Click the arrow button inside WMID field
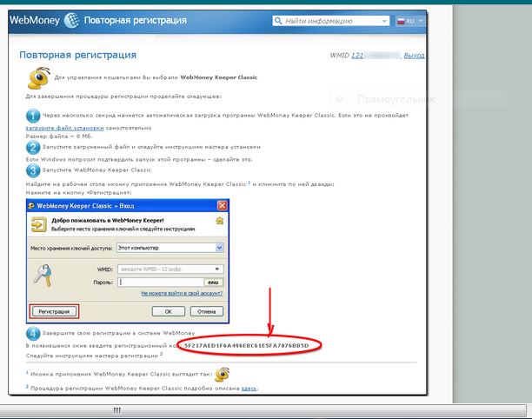Screen dimensions: 532x419 click(216, 269)
